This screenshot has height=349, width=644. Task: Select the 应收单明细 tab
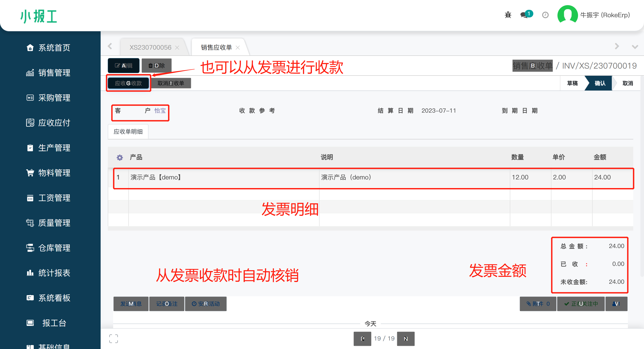(x=128, y=132)
